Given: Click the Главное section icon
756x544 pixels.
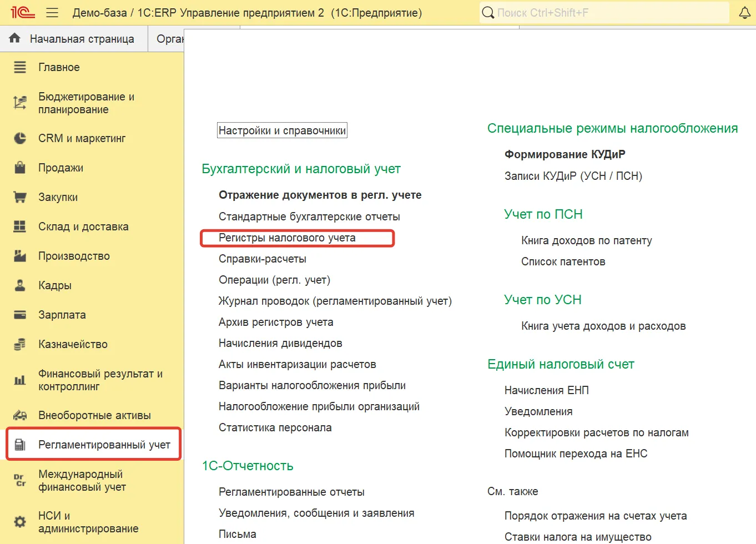Looking at the screenshot, I should (20, 67).
